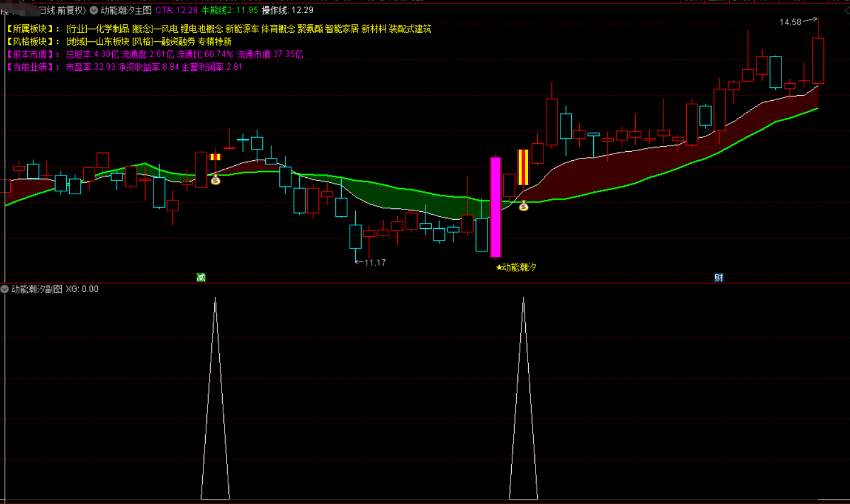Click the yellow-red striped bar beside the magenta candle
This screenshot has width=850, height=504.
click(x=523, y=168)
